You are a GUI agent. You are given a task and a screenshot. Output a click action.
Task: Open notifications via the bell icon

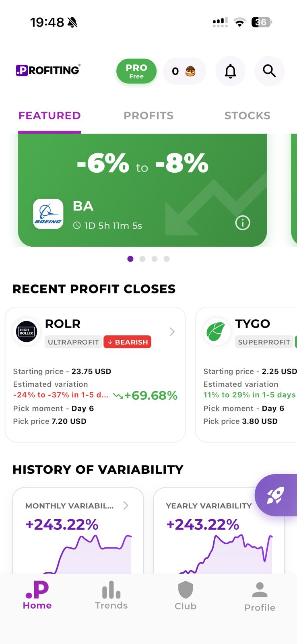(230, 71)
